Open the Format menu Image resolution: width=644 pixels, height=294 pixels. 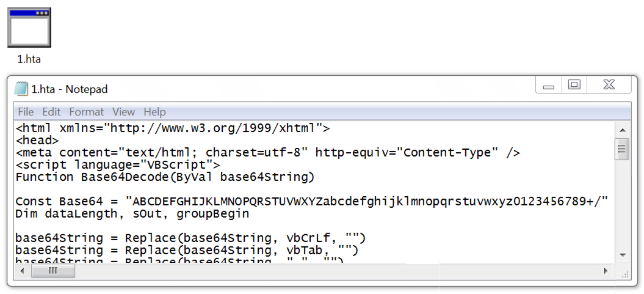(x=86, y=112)
